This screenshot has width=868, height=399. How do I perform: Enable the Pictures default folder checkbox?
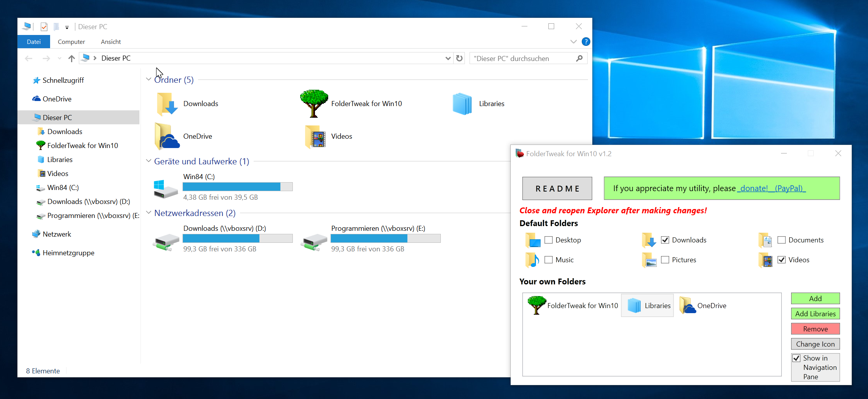(665, 260)
